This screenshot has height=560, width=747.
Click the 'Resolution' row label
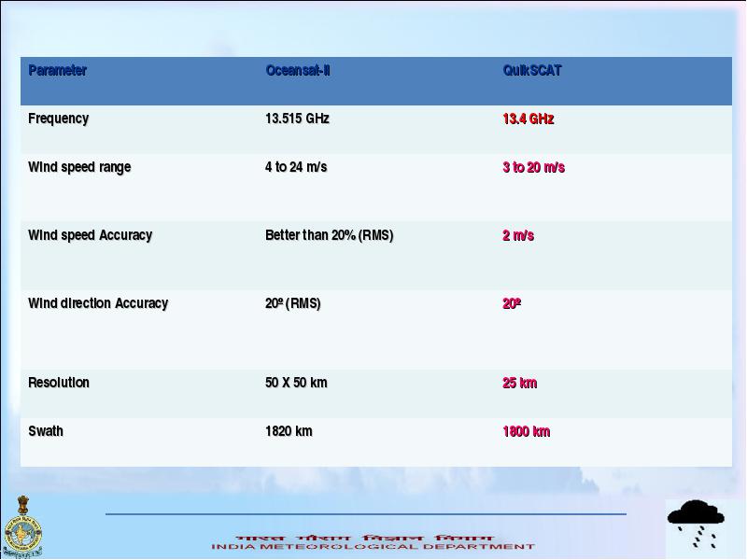(59, 383)
